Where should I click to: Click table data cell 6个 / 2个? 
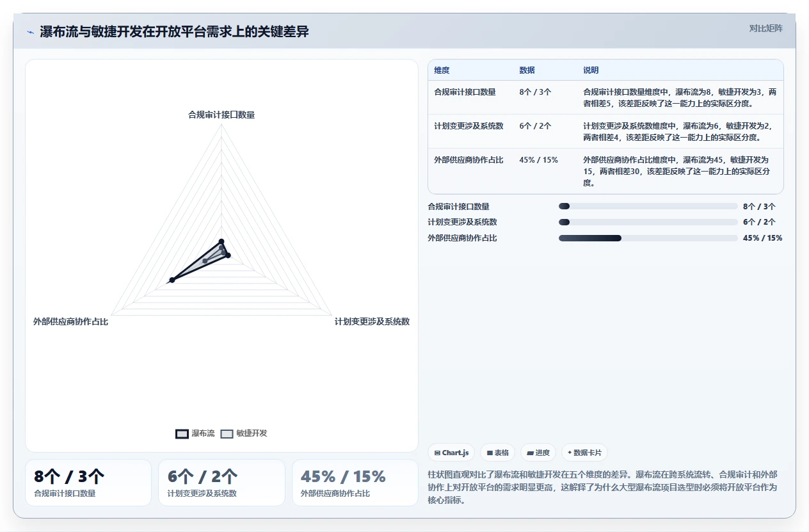pos(536,126)
